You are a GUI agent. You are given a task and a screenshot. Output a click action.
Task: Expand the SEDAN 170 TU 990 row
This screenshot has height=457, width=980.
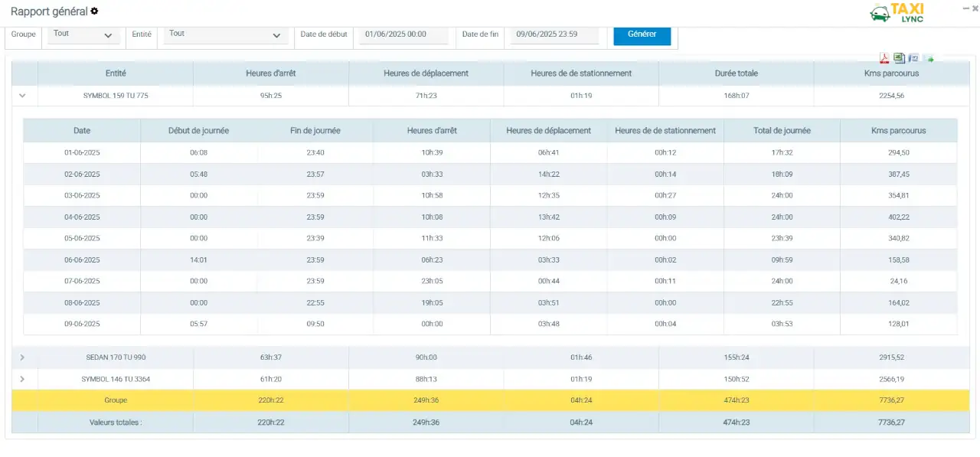[x=22, y=357]
